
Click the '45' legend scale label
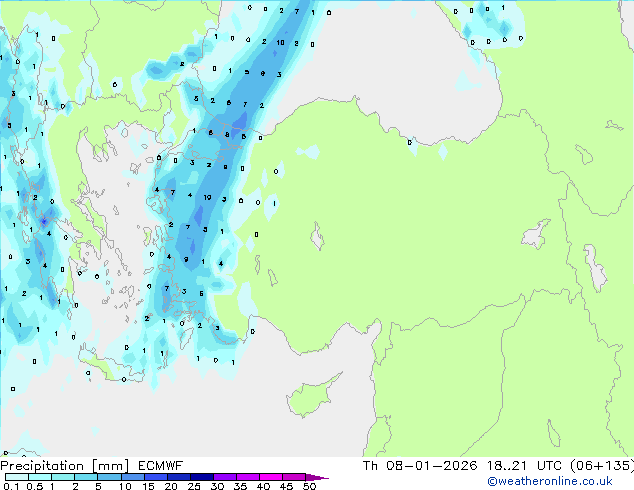[286, 486]
